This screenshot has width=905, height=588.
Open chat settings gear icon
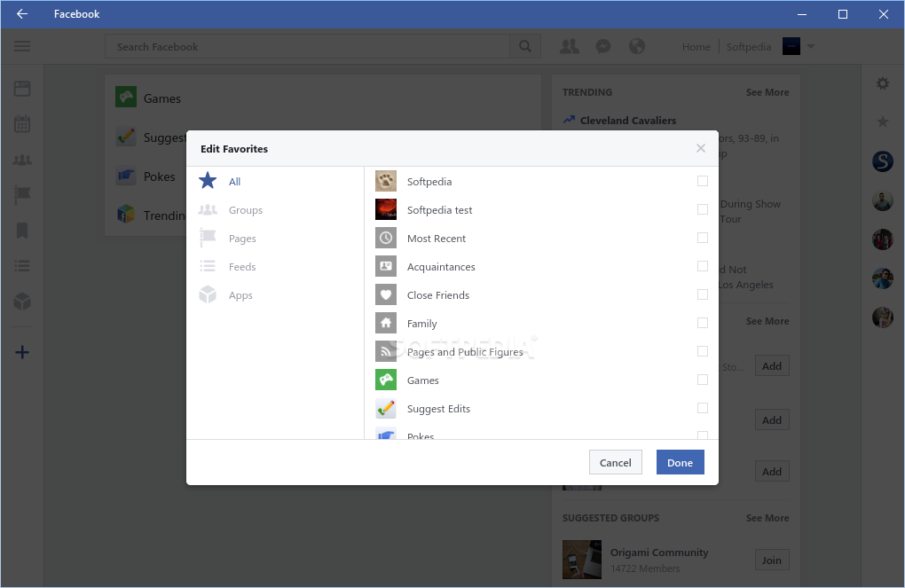coord(883,83)
